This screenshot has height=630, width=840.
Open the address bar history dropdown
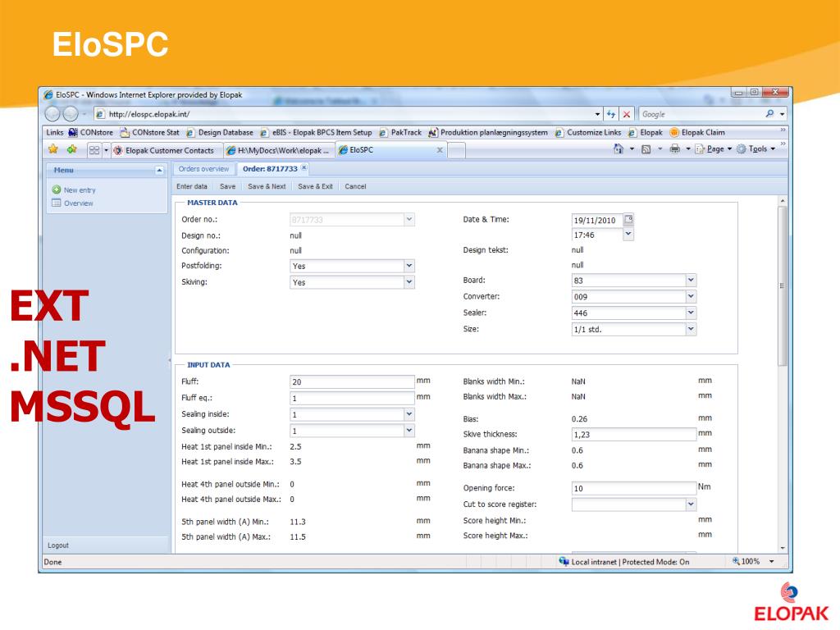(597, 113)
